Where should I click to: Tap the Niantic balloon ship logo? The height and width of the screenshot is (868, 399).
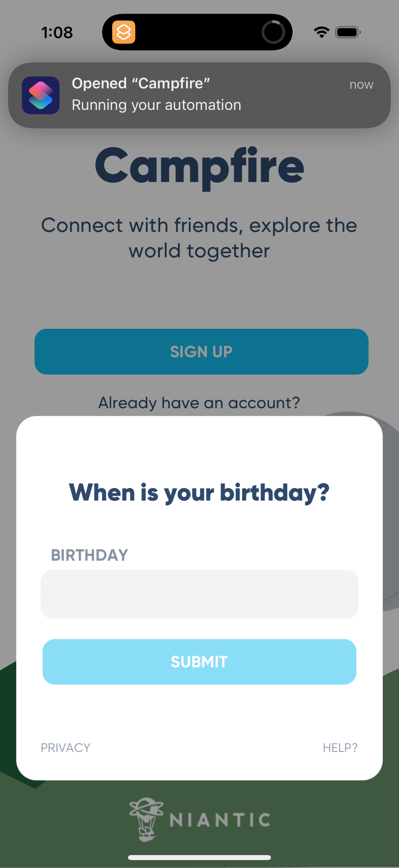coord(146,819)
